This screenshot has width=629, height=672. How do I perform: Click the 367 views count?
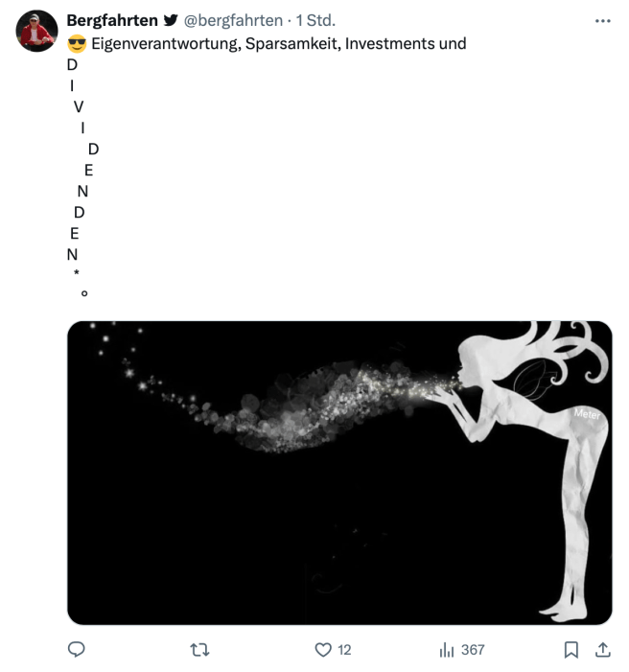point(473,650)
